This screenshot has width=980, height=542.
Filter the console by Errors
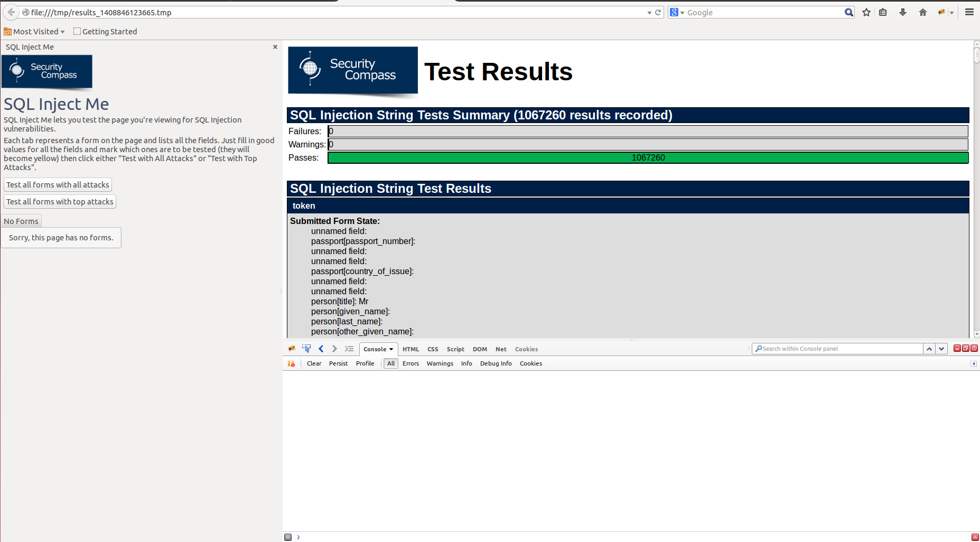click(x=410, y=363)
